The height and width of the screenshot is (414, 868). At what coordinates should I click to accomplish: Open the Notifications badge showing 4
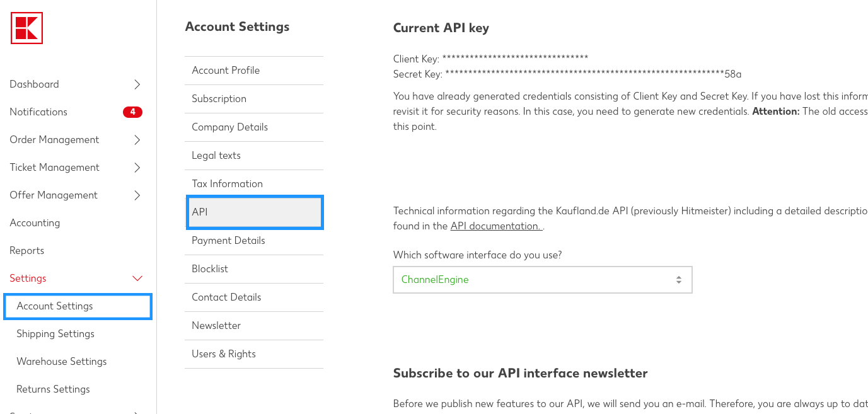point(132,112)
